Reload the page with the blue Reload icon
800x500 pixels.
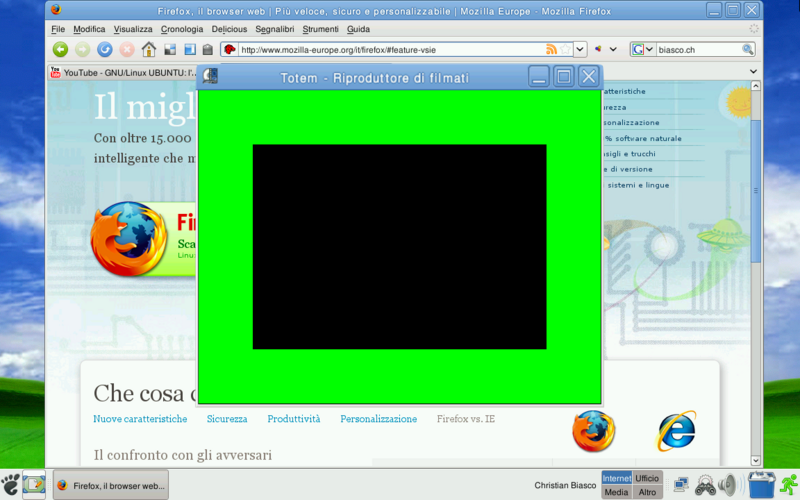(105, 49)
